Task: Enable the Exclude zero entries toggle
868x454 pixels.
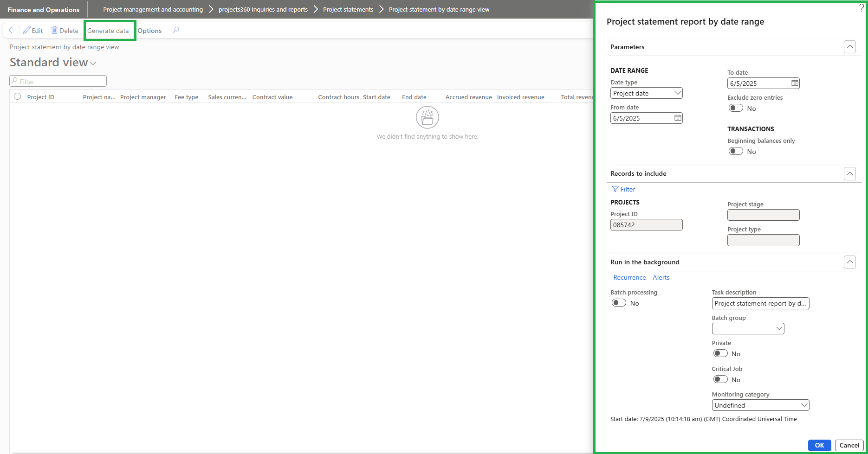Action: click(736, 108)
